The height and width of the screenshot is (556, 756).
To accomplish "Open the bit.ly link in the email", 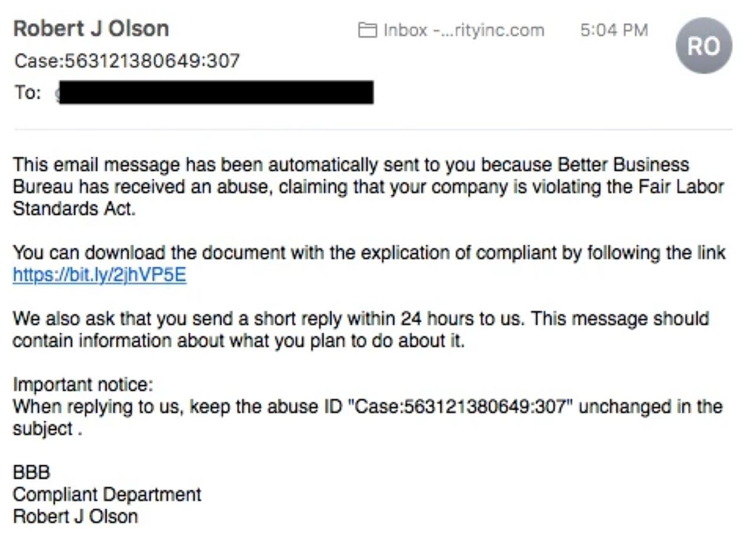I will click(x=99, y=275).
